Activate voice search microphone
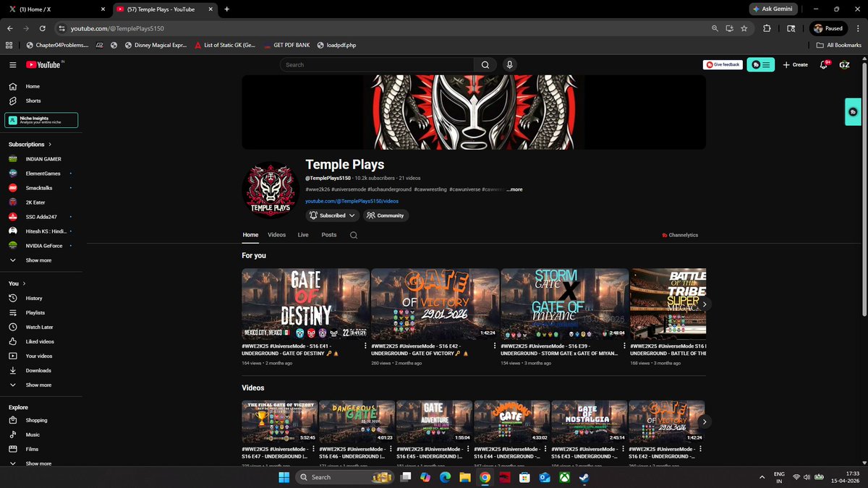The width and height of the screenshot is (868, 488). coord(510,64)
